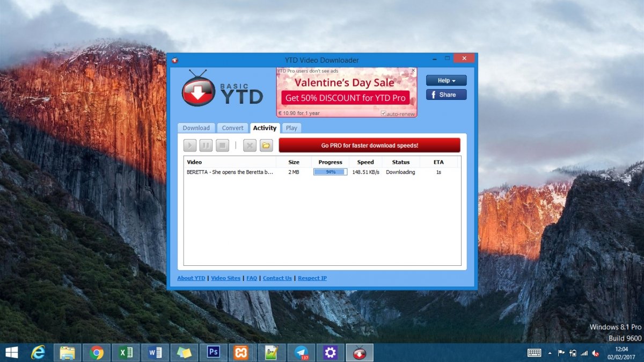Viewport: 644px width, 362px height.
Task: Open the Video Sites link
Action: (225, 278)
